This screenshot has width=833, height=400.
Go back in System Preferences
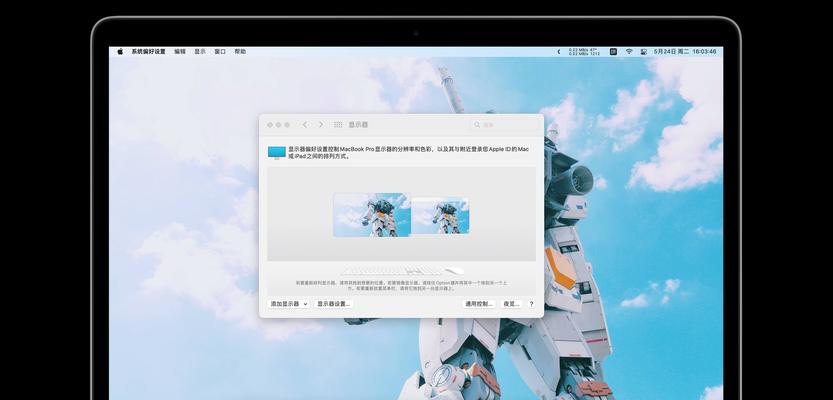(x=304, y=124)
